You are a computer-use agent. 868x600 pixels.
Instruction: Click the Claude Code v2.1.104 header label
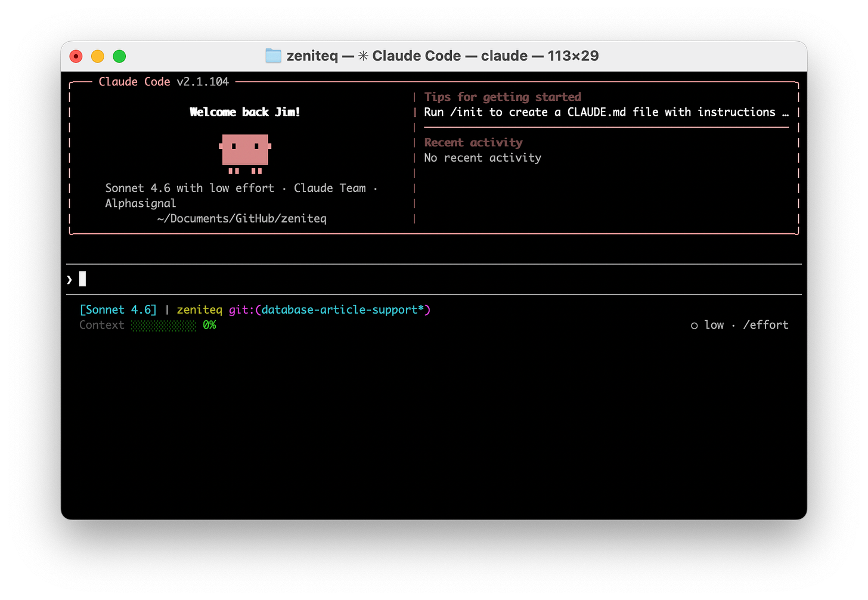point(162,82)
